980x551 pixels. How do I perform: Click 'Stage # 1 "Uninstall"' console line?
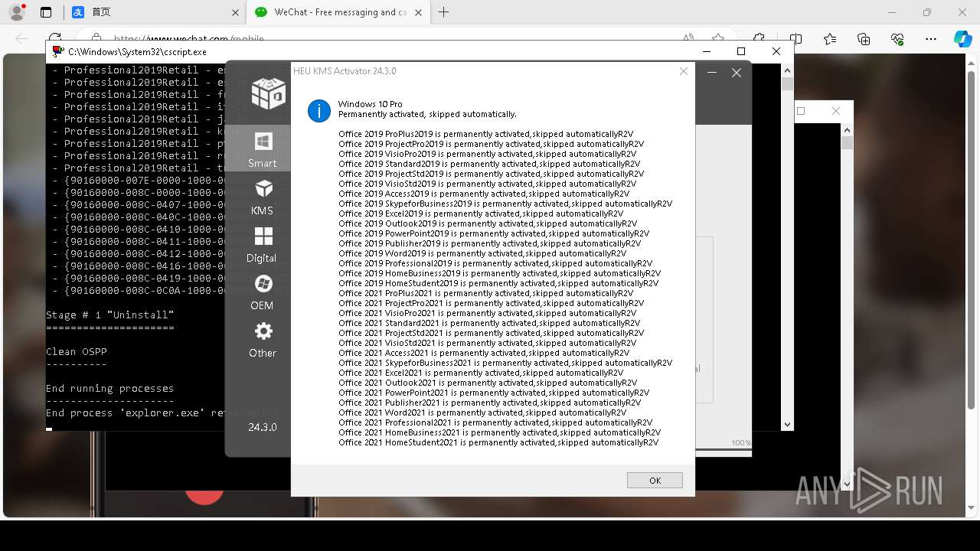point(110,315)
